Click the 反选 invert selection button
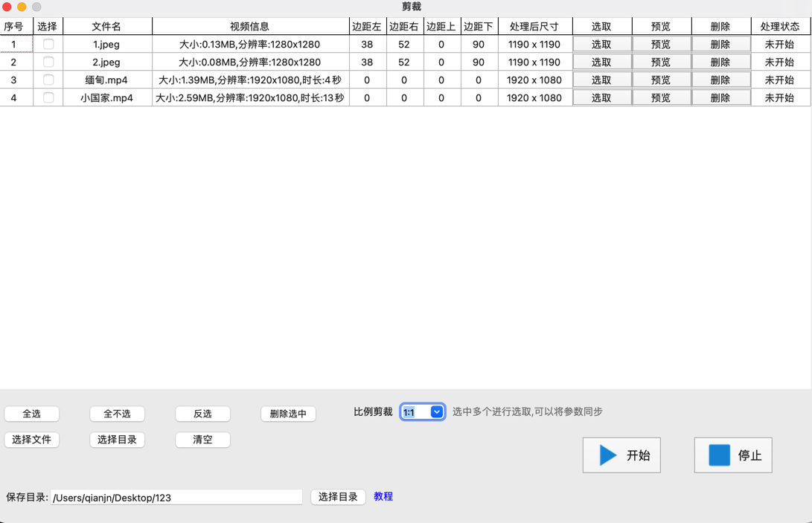Screen dimensions: 812x523 point(202,414)
